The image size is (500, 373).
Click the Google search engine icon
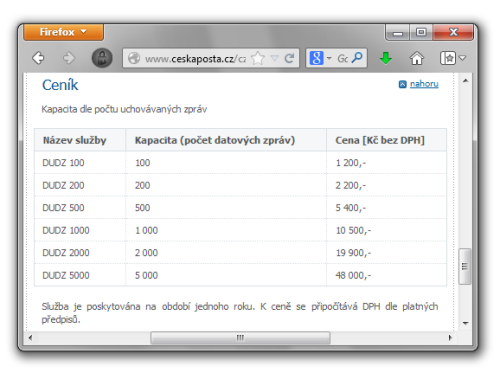316,58
